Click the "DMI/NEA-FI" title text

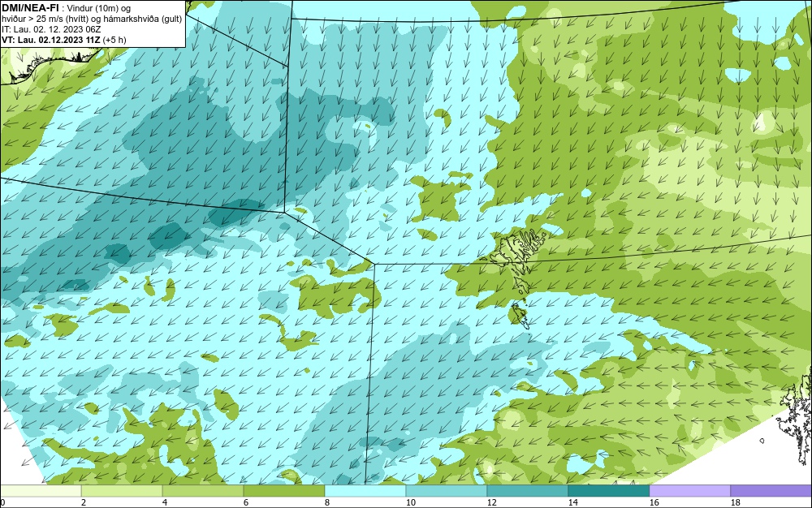30,8
